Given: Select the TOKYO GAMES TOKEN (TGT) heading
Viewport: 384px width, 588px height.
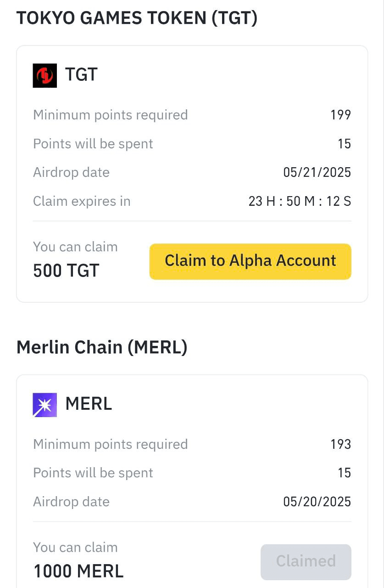Looking at the screenshot, I should click(137, 18).
